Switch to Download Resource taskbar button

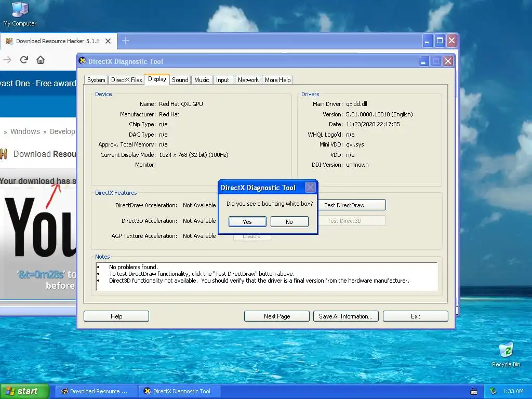pos(96,391)
